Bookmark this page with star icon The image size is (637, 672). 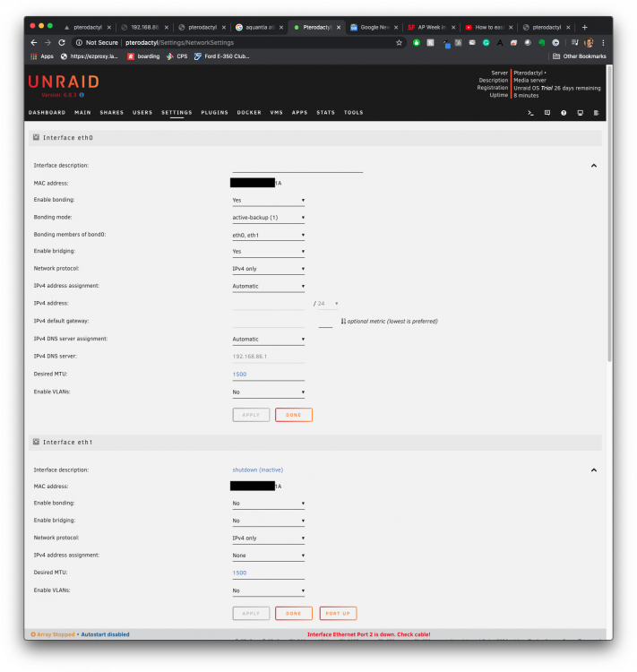pos(399,42)
